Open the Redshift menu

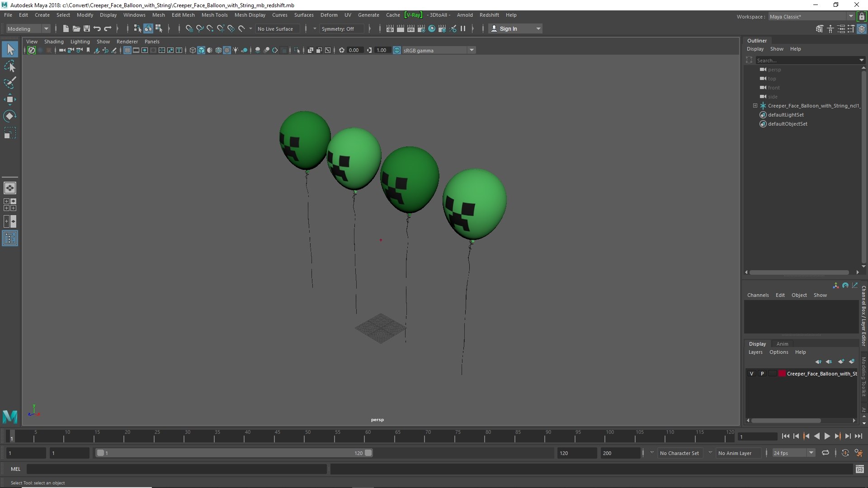pyautogui.click(x=489, y=15)
